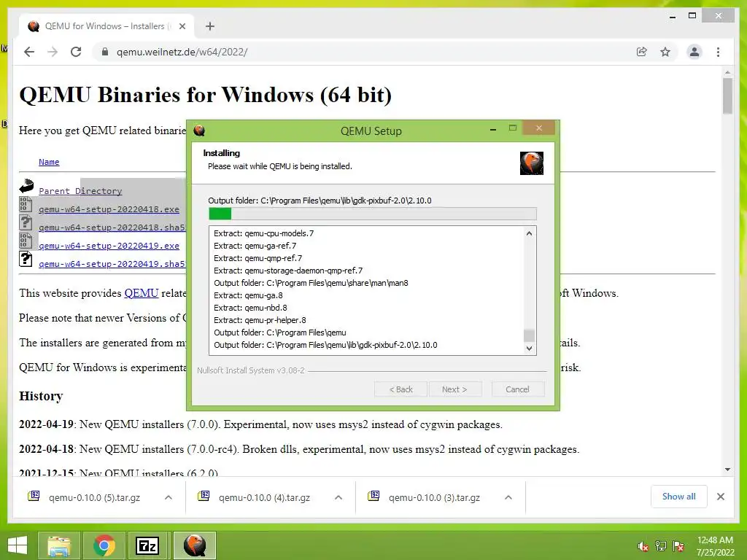Click unknown-file icon beside qemu-w64-setup-20220418.sha512
Screen dimensions: 747x560
26,223
